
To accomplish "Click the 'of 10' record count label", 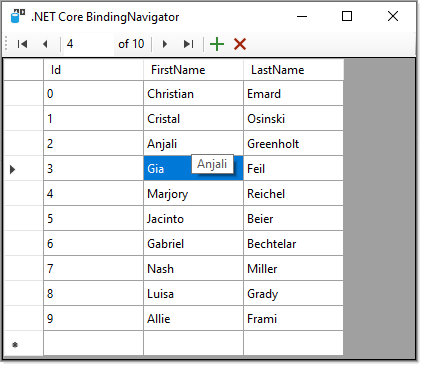I will coord(131,44).
